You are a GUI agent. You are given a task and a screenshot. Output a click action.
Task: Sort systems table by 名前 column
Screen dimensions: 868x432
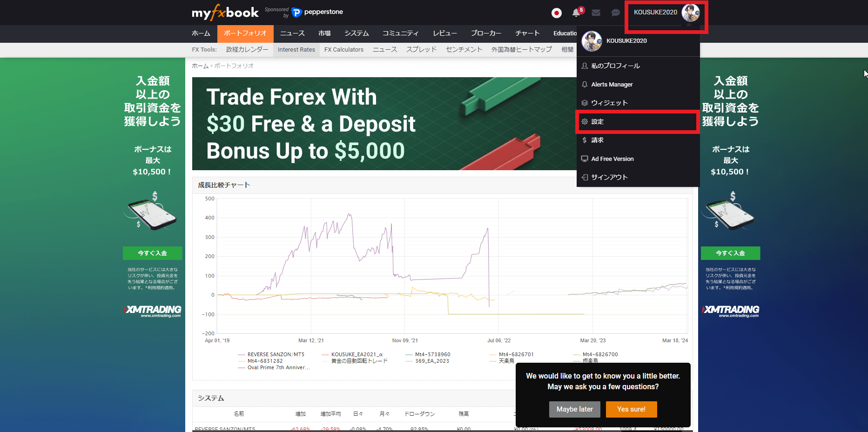239,414
